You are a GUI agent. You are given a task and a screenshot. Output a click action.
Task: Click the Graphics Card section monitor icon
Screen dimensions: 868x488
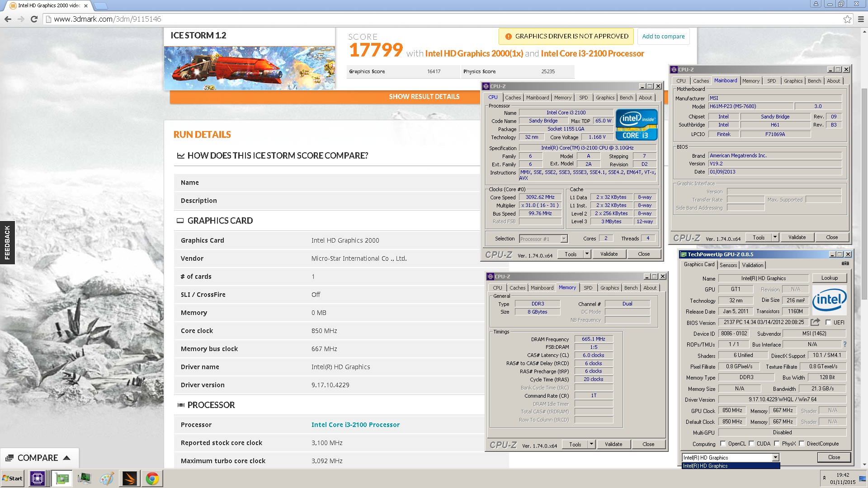point(180,221)
